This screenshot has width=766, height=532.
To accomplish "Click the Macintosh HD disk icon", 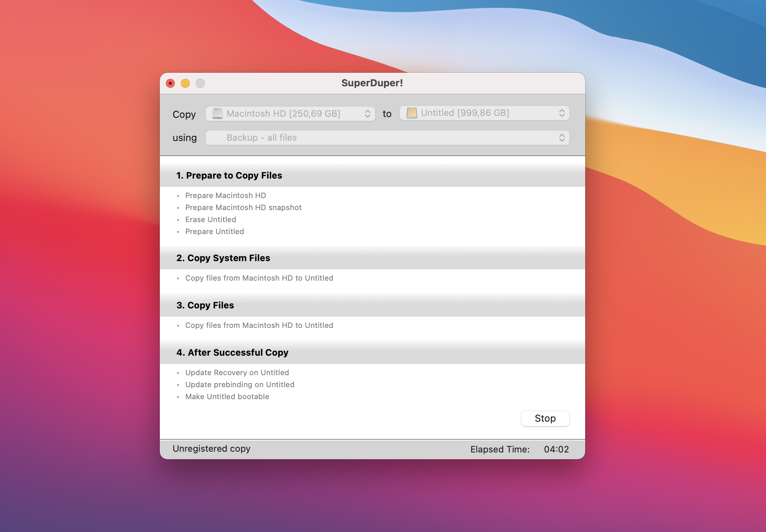I will pyautogui.click(x=218, y=113).
